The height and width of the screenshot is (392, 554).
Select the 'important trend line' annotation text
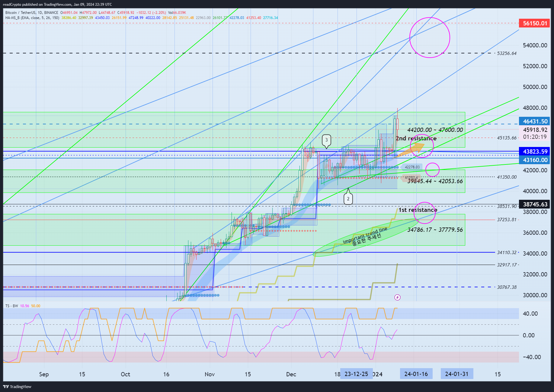(x=364, y=235)
